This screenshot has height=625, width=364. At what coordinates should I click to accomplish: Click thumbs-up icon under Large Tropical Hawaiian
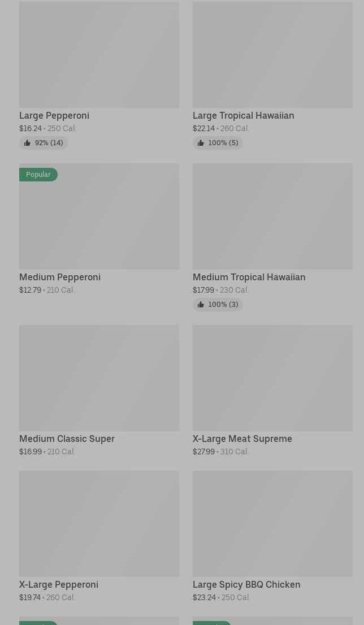(x=201, y=143)
